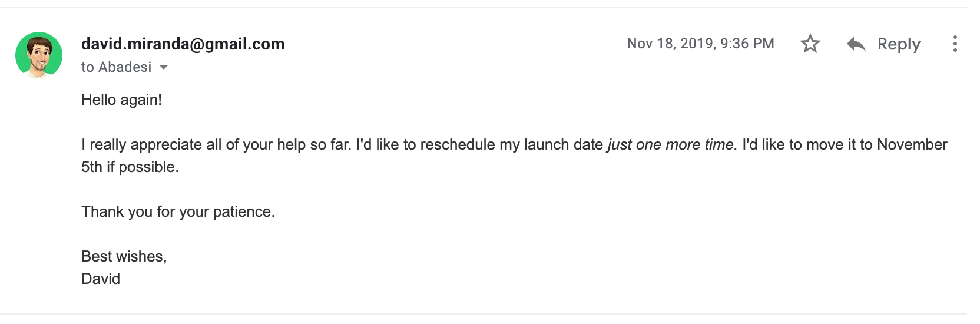Image resolution: width=980 pixels, height=324 pixels.
Task: Click the "to Abadesi" recipient line
Action: (x=116, y=67)
